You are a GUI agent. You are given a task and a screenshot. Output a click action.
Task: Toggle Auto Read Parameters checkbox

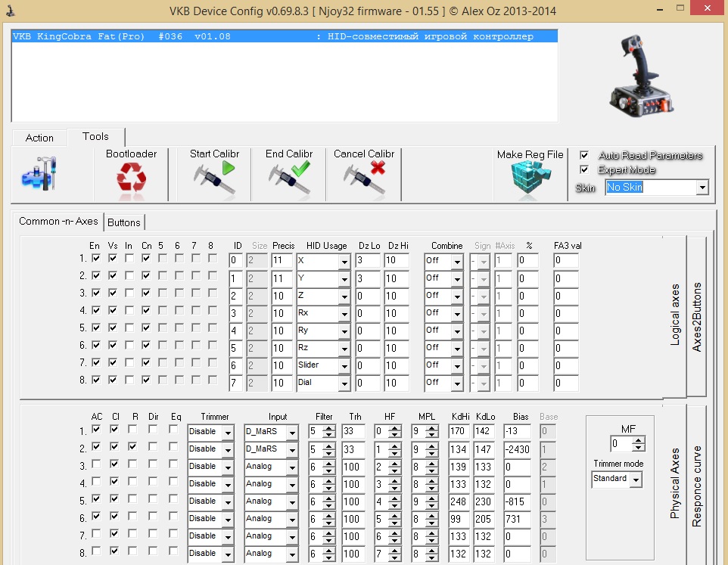tap(584, 155)
